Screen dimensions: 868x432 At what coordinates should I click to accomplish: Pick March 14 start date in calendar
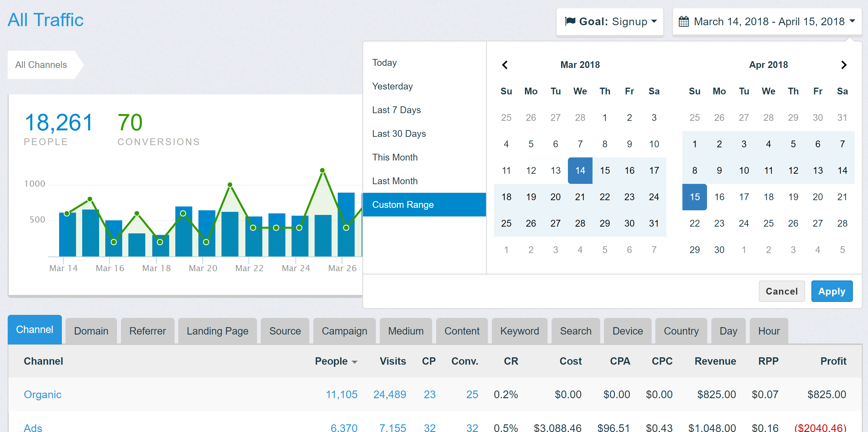pos(580,170)
